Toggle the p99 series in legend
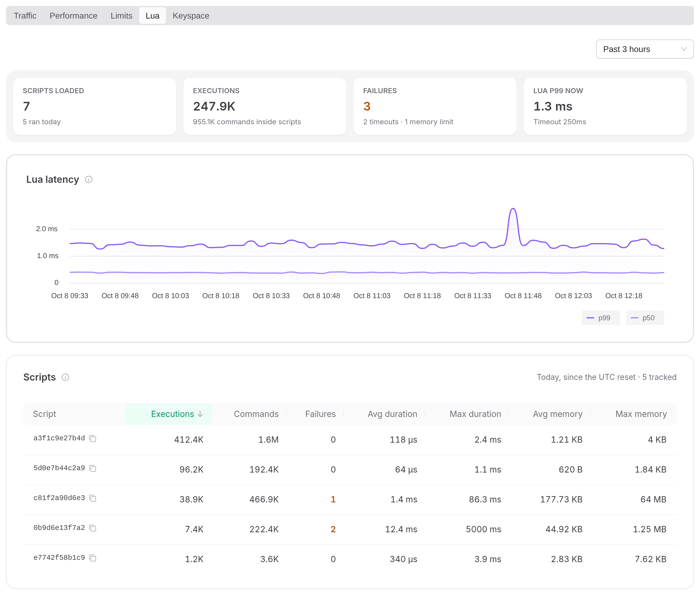 (x=601, y=318)
